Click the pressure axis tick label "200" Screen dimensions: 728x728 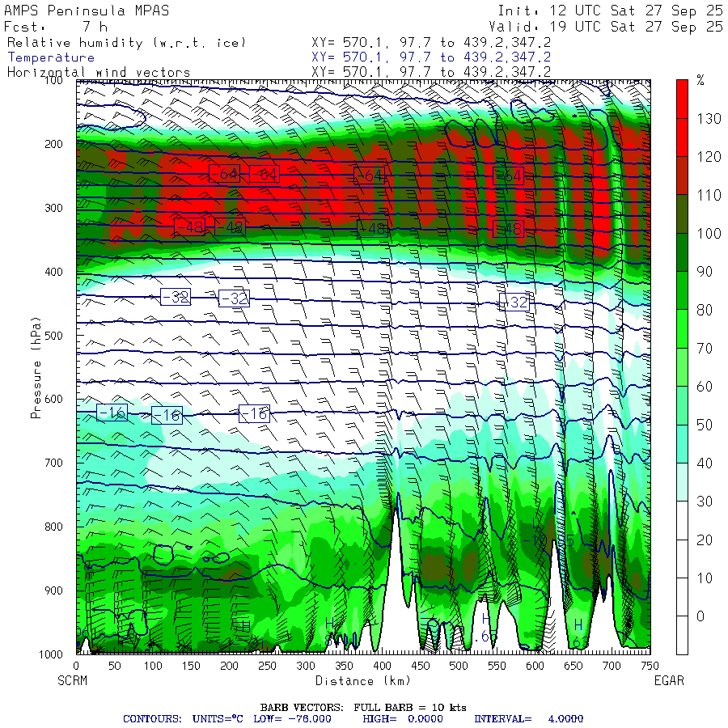[x=53, y=144]
